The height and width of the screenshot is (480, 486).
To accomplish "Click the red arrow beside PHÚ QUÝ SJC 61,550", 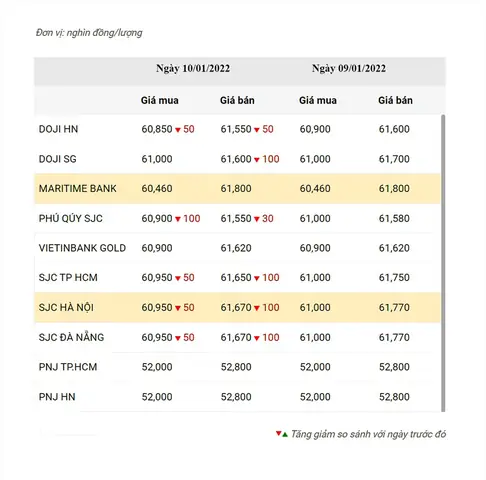I will click(x=257, y=219).
